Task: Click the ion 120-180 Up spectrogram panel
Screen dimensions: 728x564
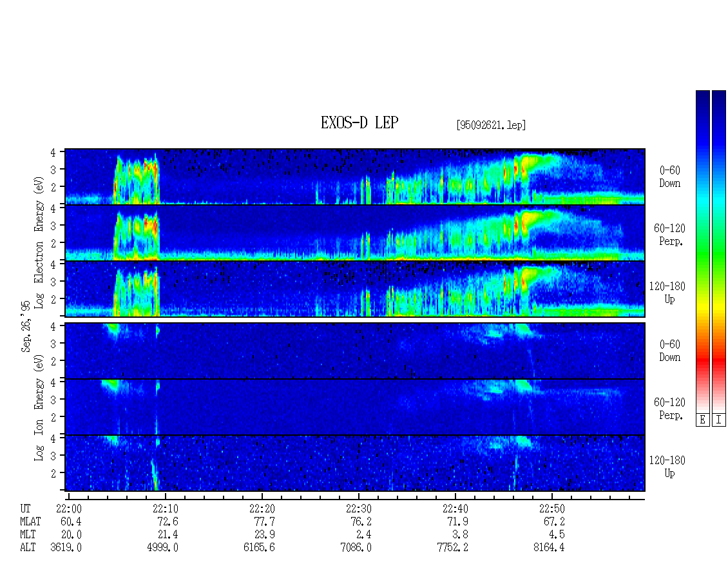Action: pos(355,463)
